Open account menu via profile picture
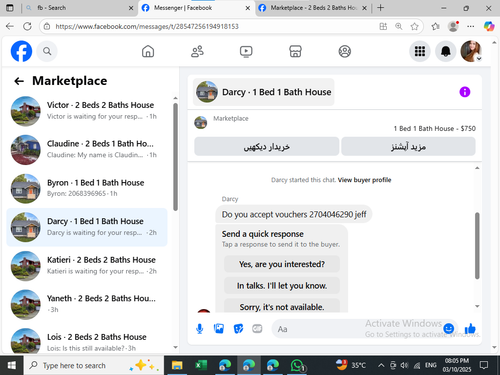Image resolution: width=500 pixels, height=375 pixels. click(x=471, y=51)
